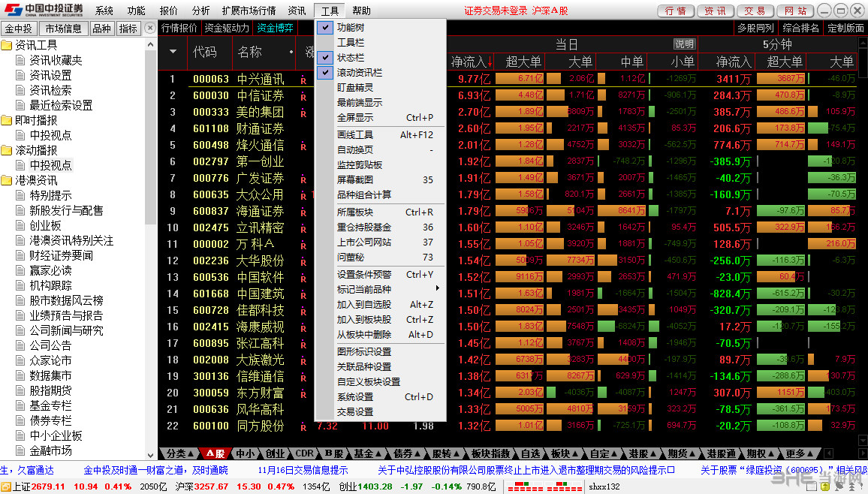Choose 屏幕截图 from the 工具 menu
Viewport: 868px width, 494px height.
click(380, 179)
